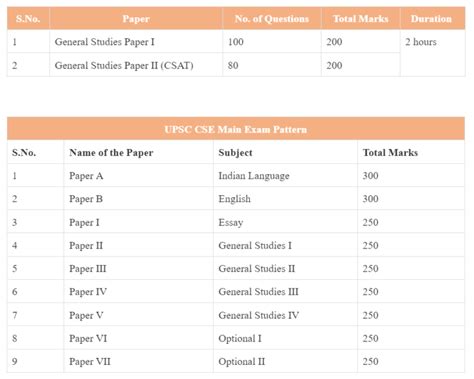This screenshot has height=379, width=474.
Task: Select the Subject column header
Action: click(x=285, y=152)
